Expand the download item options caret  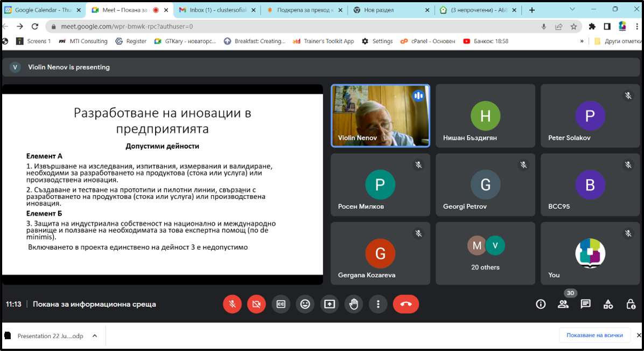pos(94,336)
